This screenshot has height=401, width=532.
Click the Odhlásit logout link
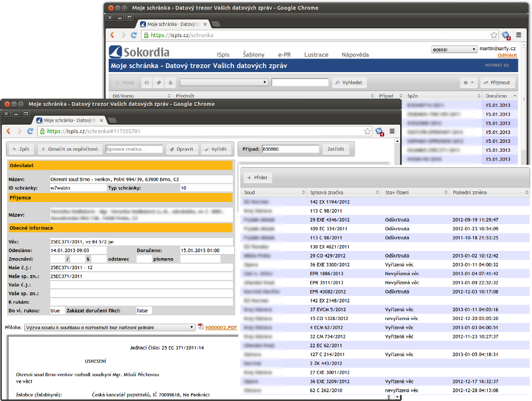click(x=507, y=55)
